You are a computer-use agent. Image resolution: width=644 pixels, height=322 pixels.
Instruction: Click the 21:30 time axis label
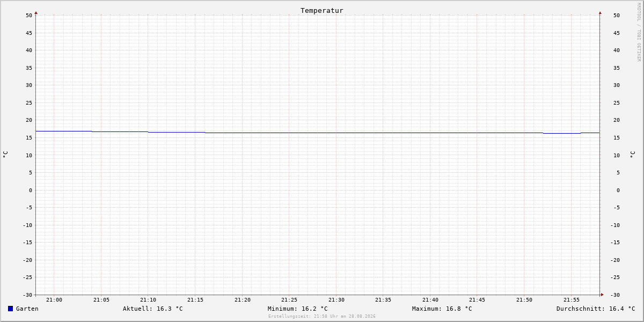(x=336, y=300)
